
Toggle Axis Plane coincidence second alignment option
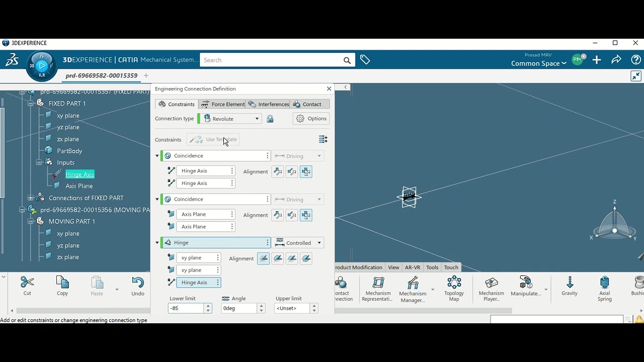292,215
